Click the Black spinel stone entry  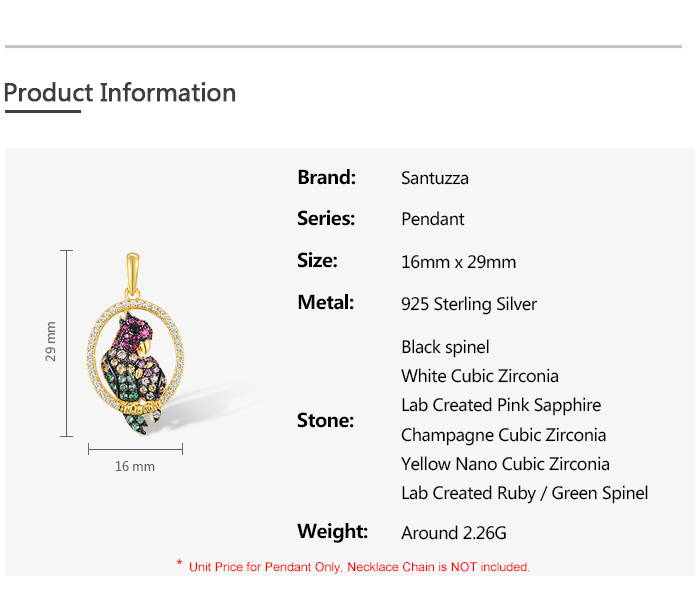pyautogui.click(x=445, y=347)
